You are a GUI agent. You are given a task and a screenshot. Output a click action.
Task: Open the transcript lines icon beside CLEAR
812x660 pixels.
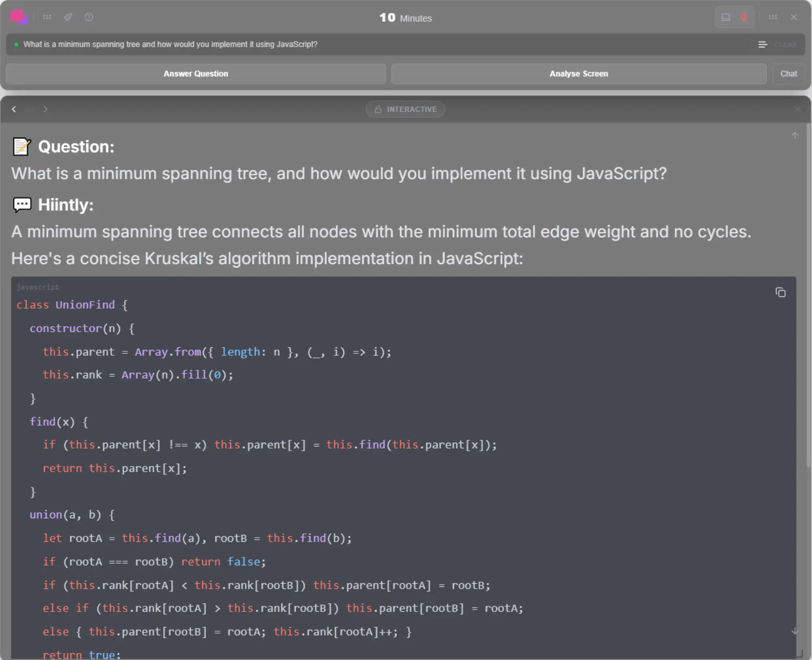click(762, 44)
